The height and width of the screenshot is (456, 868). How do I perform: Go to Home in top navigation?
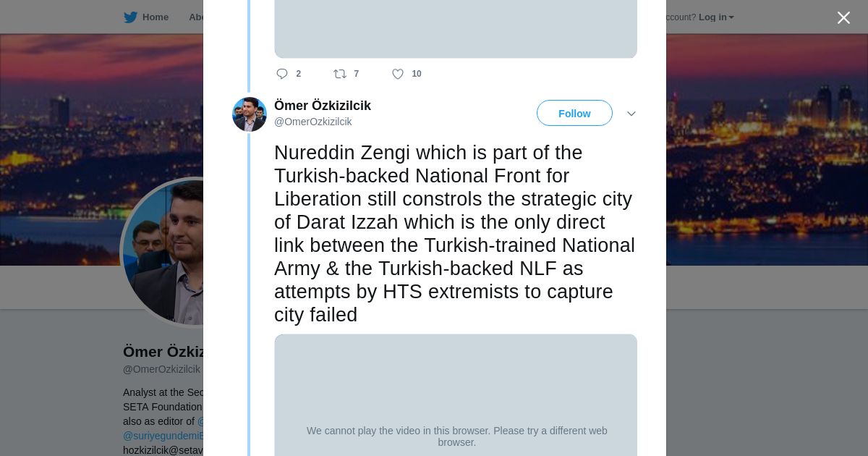pyautogui.click(x=155, y=17)
